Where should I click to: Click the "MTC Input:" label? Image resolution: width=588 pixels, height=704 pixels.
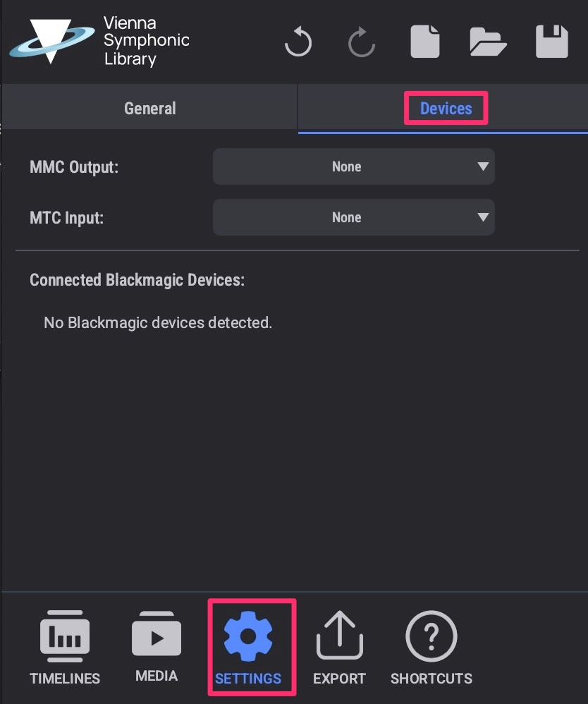click(x=66, y=218)
